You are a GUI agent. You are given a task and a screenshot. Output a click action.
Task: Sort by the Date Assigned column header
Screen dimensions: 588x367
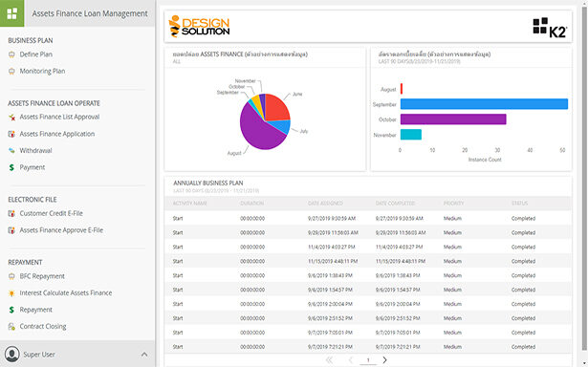(x=325, y=204)
